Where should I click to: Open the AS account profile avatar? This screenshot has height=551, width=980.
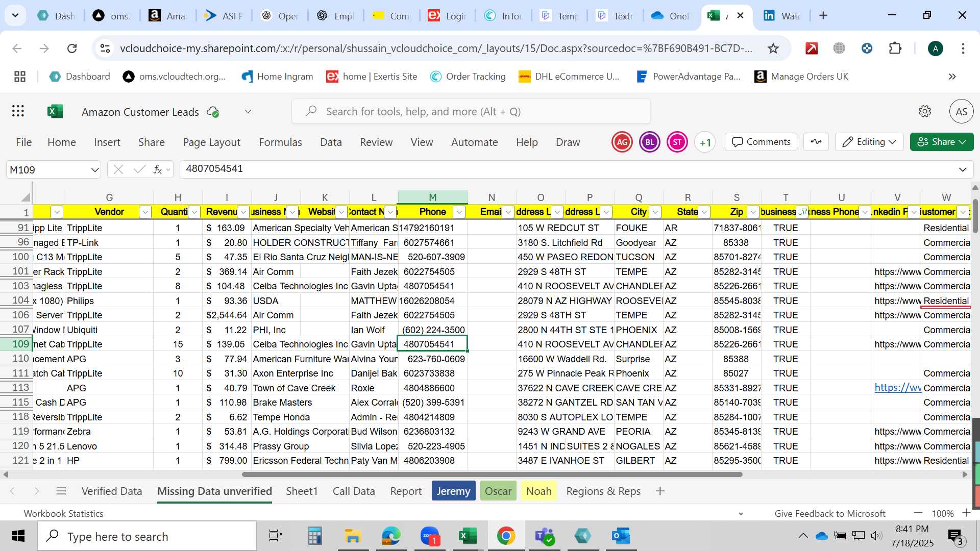[x=961, y=111]
